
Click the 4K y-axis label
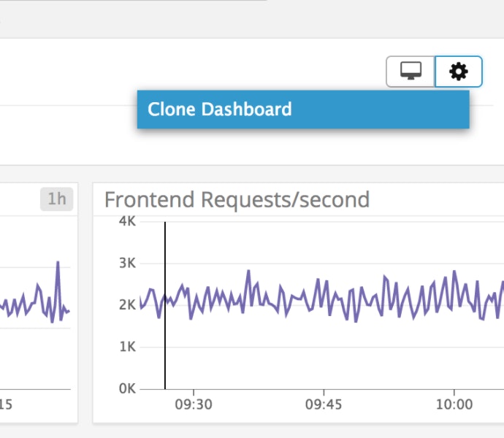126,221
